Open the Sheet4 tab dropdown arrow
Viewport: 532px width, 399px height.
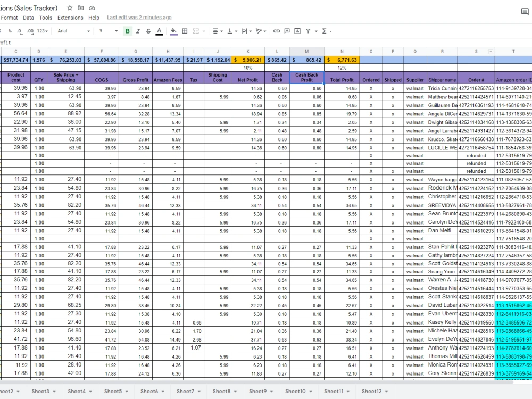90,392
